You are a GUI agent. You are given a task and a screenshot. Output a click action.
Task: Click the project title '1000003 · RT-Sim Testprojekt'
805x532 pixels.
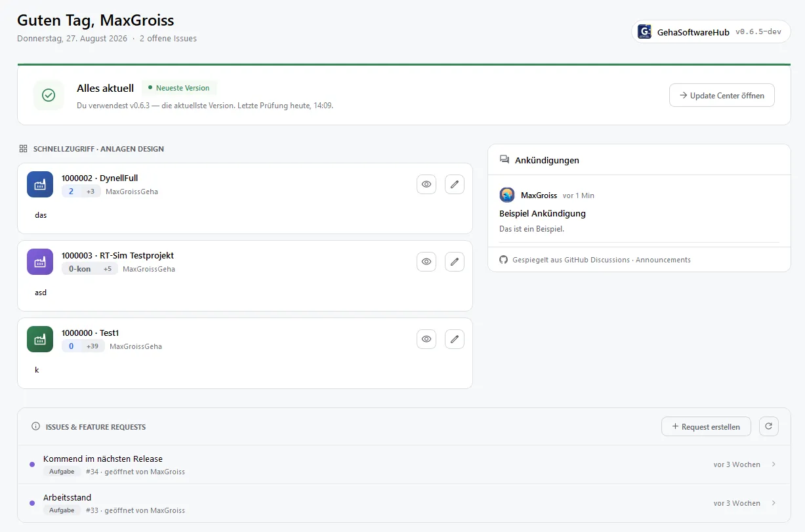[117, 255]
